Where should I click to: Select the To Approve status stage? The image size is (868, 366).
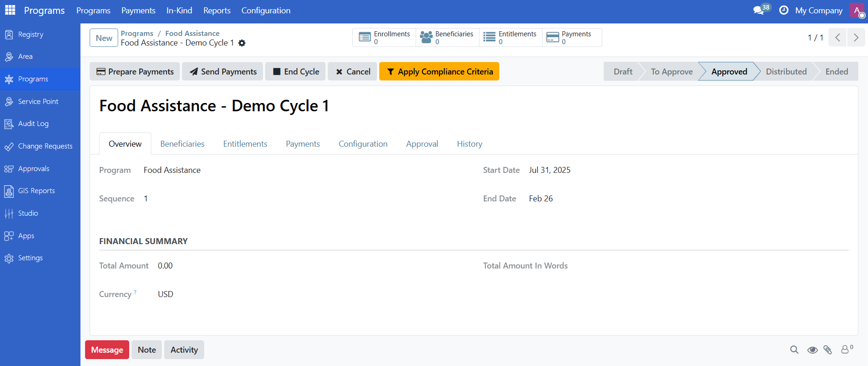[x=672, y=72]
